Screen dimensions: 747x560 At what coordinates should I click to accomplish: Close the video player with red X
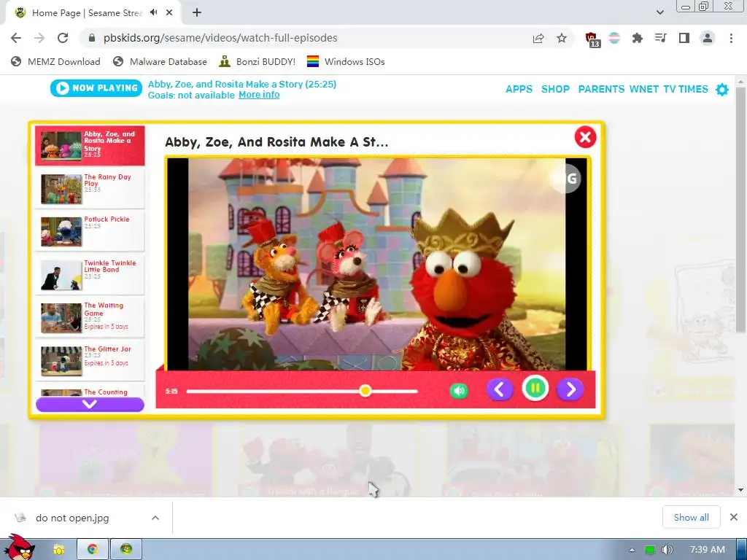585,137
